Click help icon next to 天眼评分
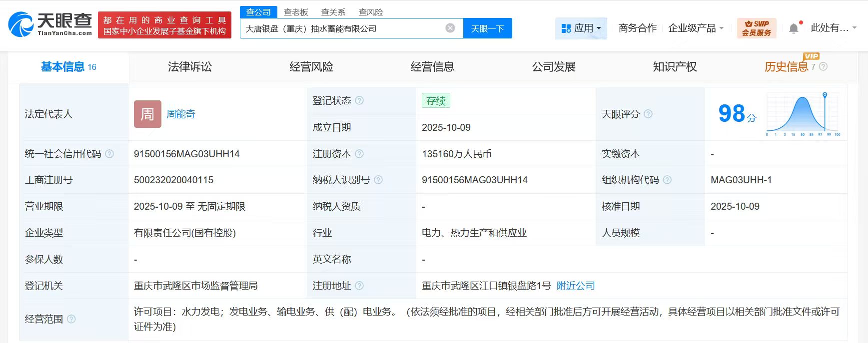This screenshot has height=343, width=868. 648,114
